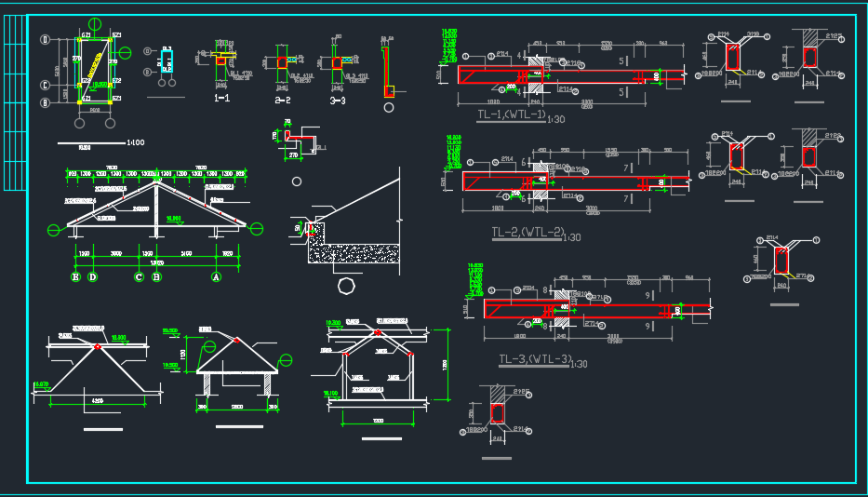This screenshot has width=868, height=497.
Task: Click section cut mark 5 above TL-1 beam
Action: [x=622, y=60]
